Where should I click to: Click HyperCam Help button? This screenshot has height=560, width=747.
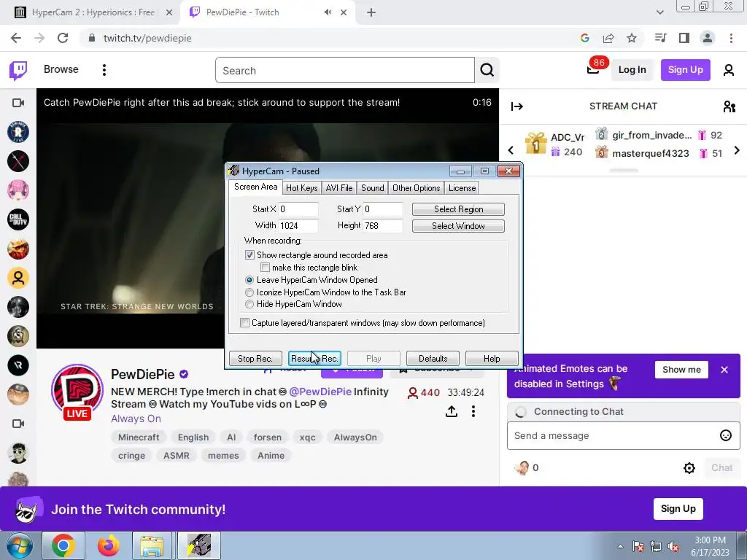492,359
